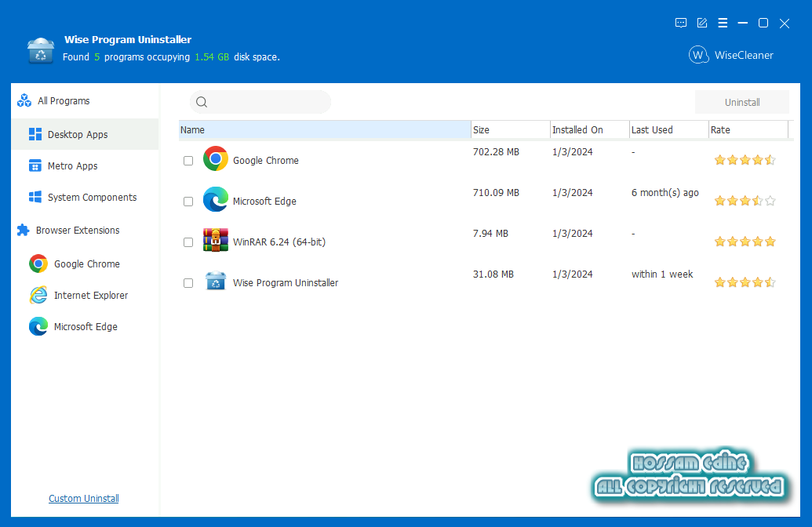Screen dimensions: 812x527
Task: Sort by Last Used column header
Action: [x=668, y=130]
